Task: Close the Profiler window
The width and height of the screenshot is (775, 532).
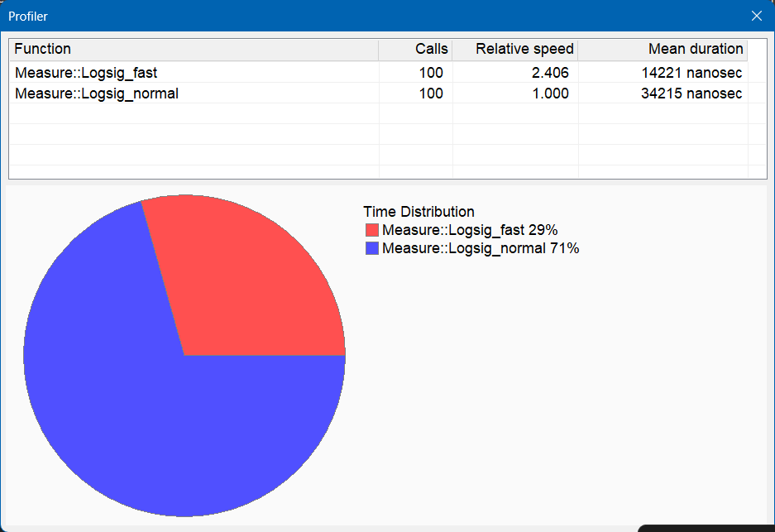Action: point(756,16)
